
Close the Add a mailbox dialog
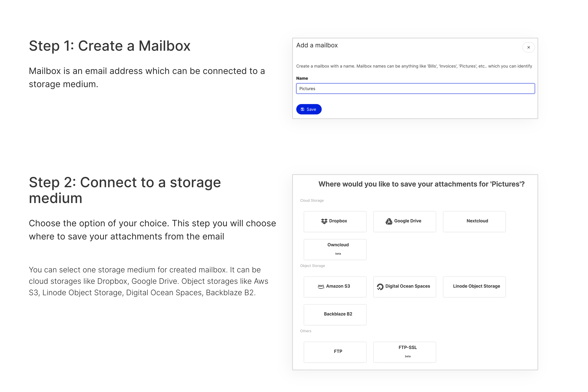click(528, 47)
